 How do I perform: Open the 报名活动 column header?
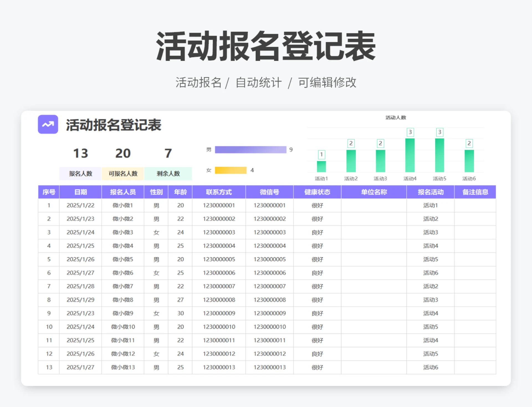tap(431, 192)
